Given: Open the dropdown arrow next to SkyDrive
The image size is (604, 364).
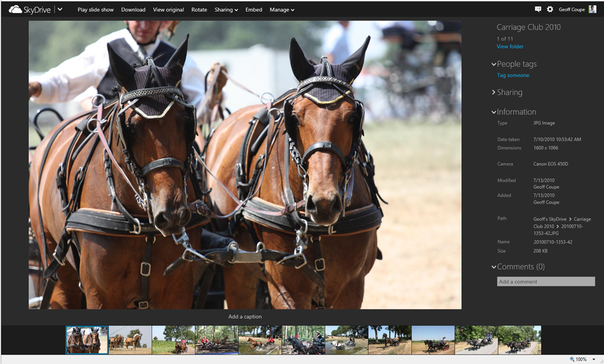Looking at the screenshot, I should [60, 9].
